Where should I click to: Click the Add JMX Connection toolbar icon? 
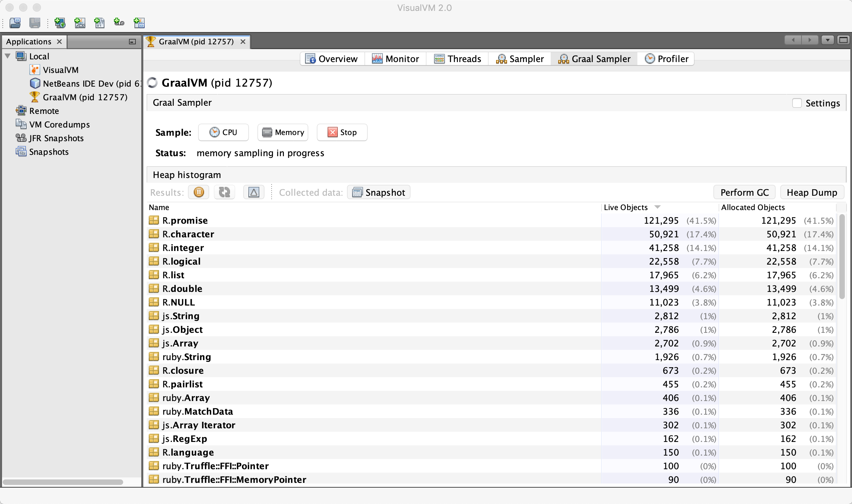[x=80, y=23]
